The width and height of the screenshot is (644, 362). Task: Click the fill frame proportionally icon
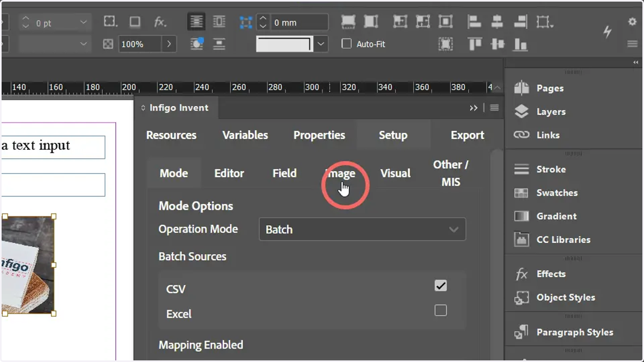tap(348, 21)
